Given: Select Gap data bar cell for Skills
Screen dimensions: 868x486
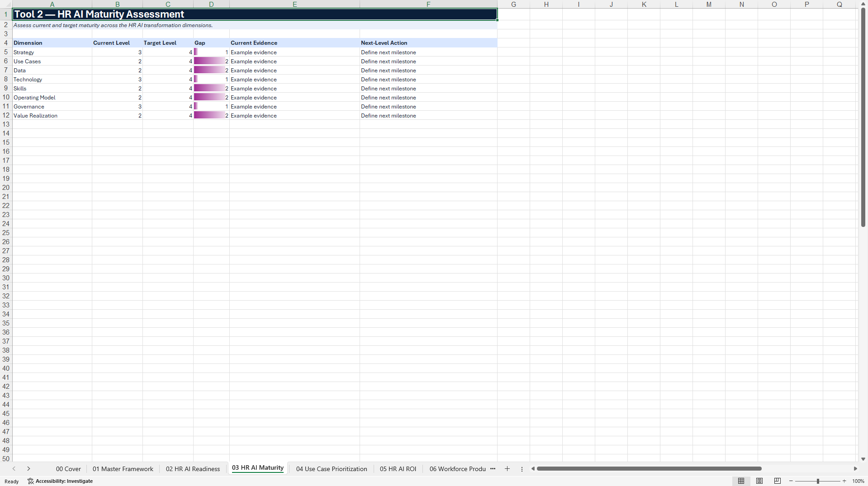Looking at the screenshot, I should click(211, 88).
